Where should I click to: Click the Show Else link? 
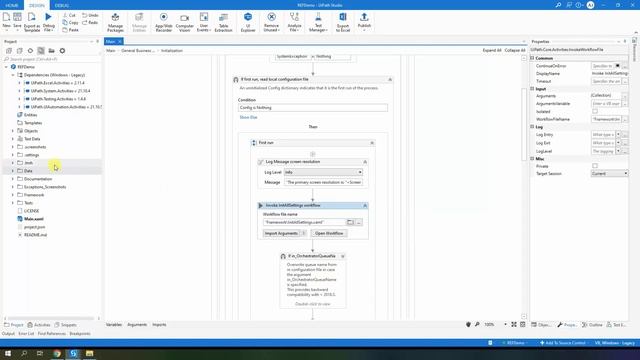[x=248, y=117]
